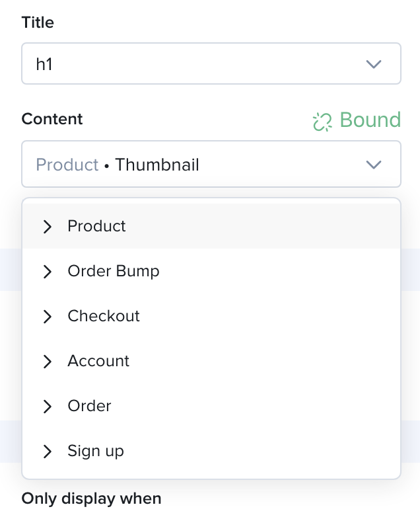Expand the Product chevron in list
Screen dimensions: 420x513
tap(48, 227)
